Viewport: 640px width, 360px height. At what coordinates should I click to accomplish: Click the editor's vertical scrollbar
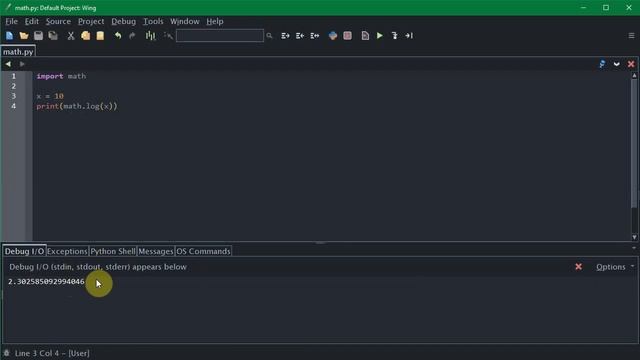click(x=634, y=144)
